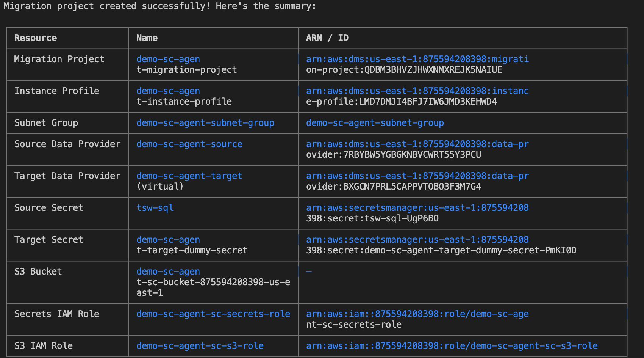The height and width of the screenshot is (358, 644).
Task: Click the '(virtual)' label under demo-sc-agent-target
Action: (x=160, y=187)
